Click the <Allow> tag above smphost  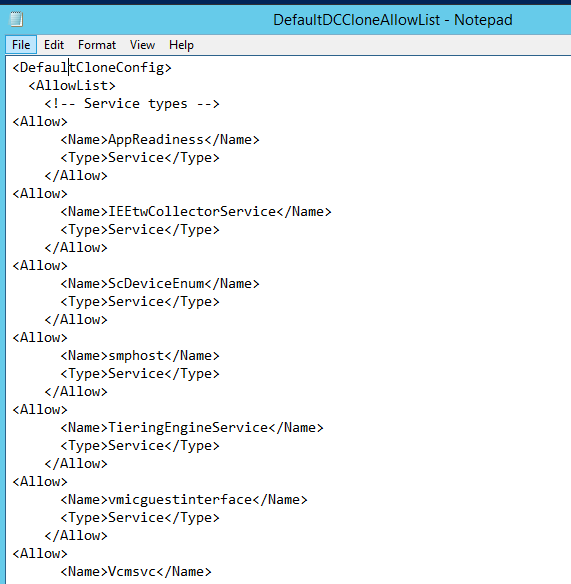coord(40,338)
